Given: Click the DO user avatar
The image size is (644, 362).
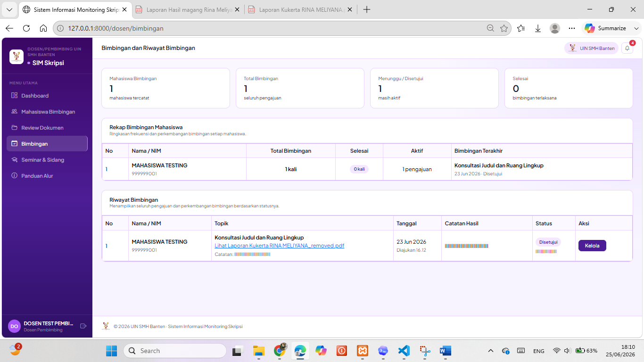Looking at the screenshot, I should pos(15,326).
